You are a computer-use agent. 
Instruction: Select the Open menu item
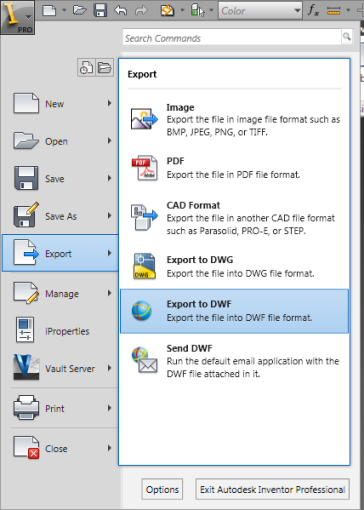tap(60, 141)
